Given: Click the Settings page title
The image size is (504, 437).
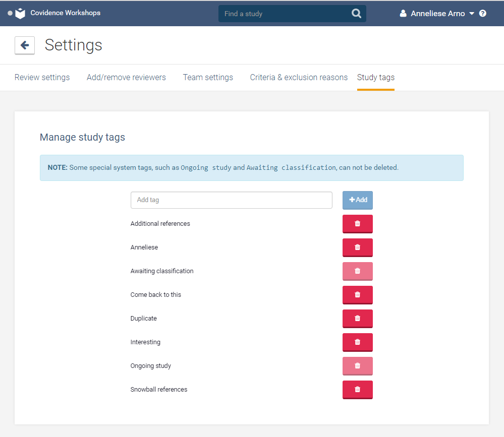Looking at the screenshot, I should click(x=73, y=45).
